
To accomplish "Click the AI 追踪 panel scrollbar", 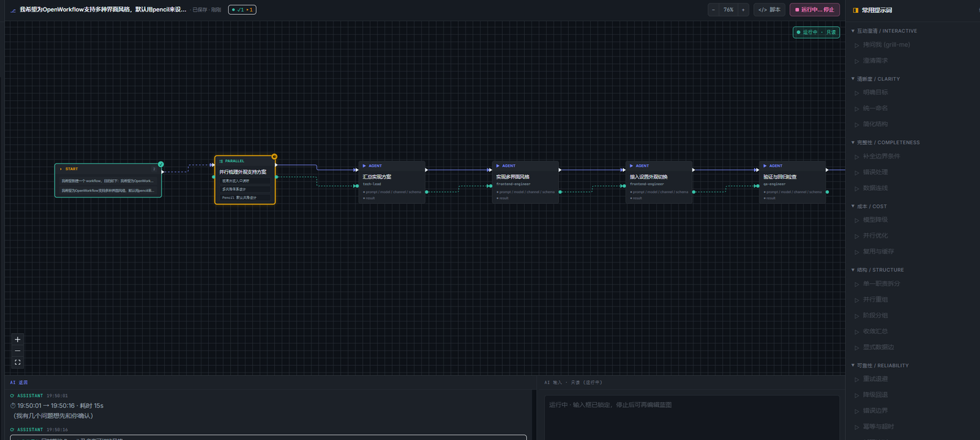I will (x=533, y=414).
